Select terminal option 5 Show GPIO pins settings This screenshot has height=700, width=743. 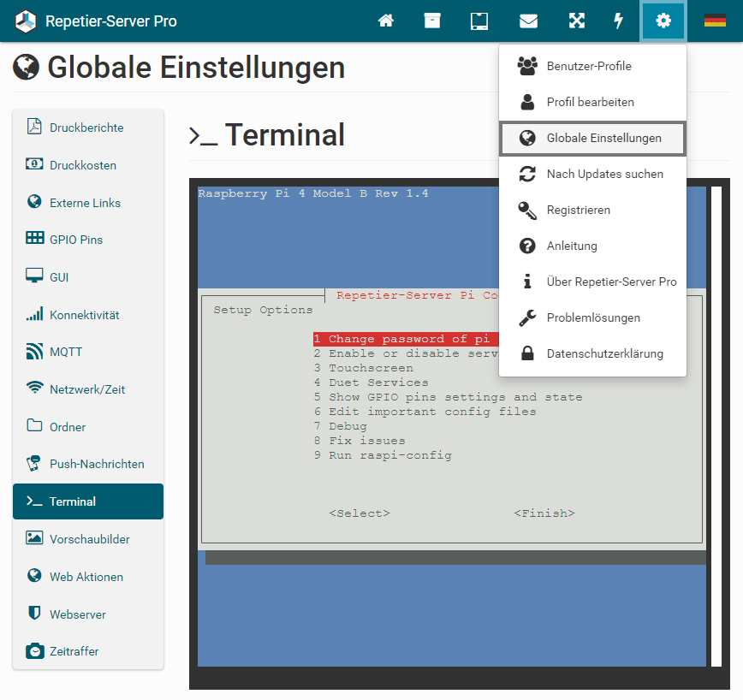tap(448, 397)
